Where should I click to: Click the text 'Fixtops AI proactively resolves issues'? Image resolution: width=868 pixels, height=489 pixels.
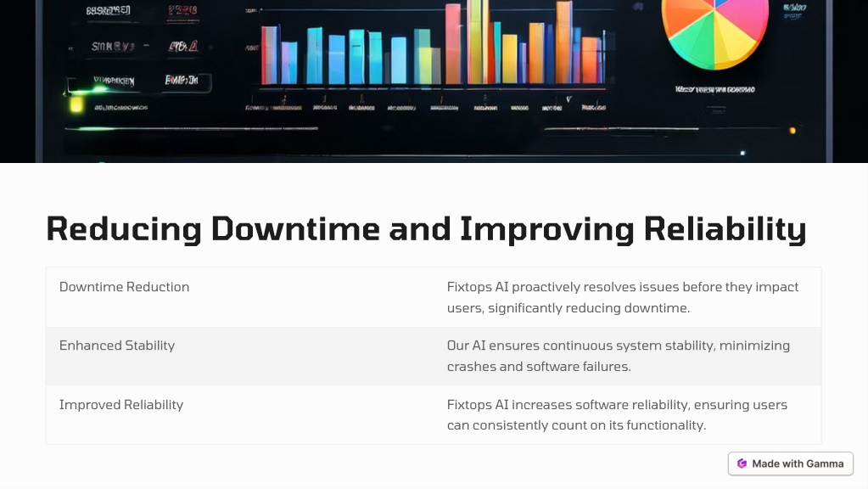[x=563, y=287]
